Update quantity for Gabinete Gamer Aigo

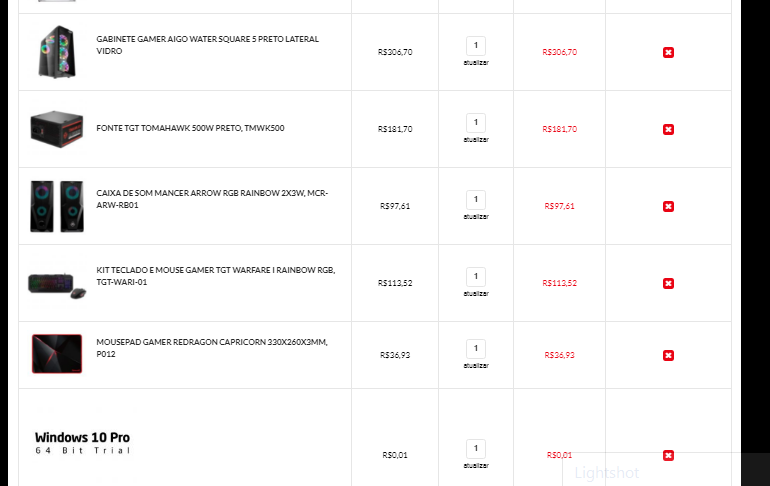(476, 63)
